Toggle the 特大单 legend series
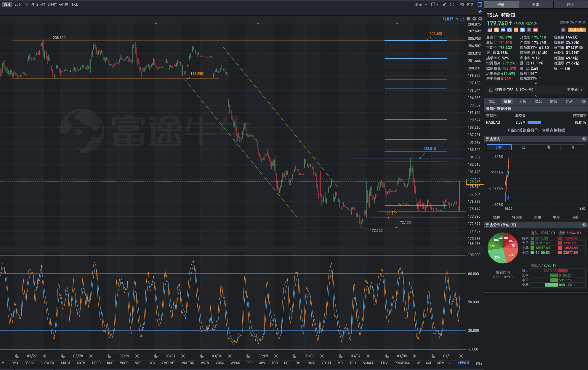588x370 pixels. pos(515,217)
